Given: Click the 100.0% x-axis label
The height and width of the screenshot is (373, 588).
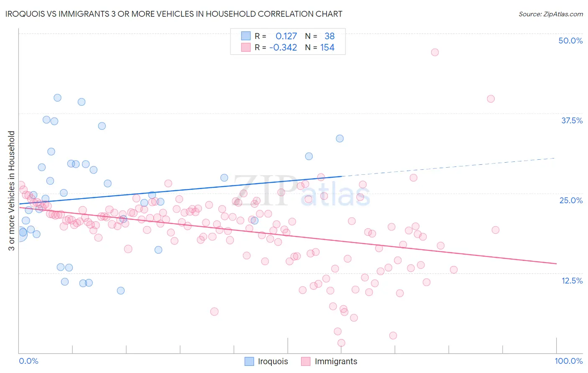Looking at the screenshot, I should 569,361.
